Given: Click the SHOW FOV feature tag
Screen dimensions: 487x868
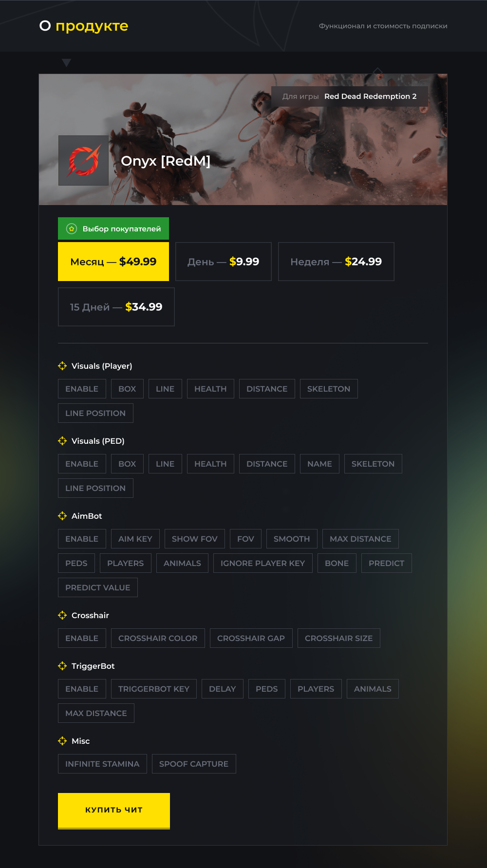Looking at the screenshot, I should [195, 539].
